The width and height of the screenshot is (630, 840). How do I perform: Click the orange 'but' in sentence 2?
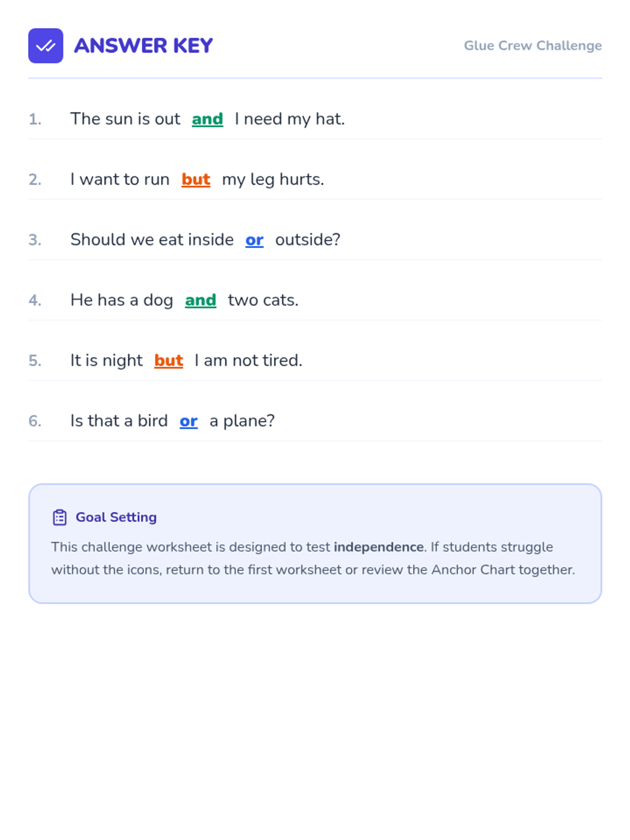[x=196, y=180]
